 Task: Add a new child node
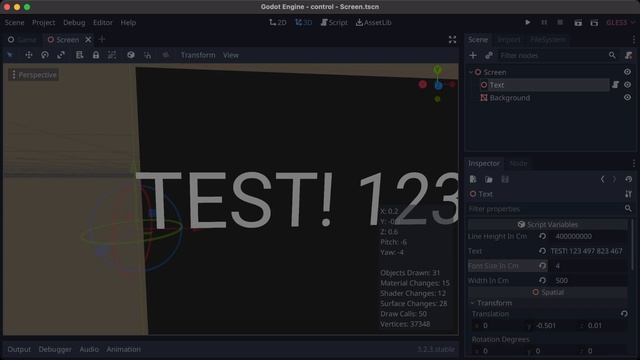pos(473,55)
